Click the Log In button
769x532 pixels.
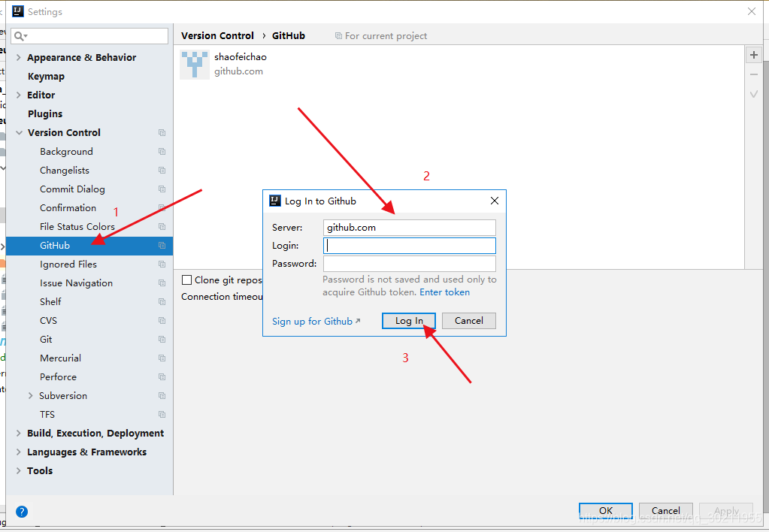[408, 321]
